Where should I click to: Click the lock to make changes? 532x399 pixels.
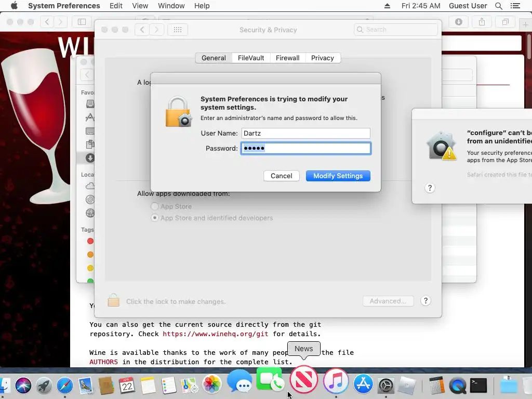pyautogui.click(x=113, y=300)
